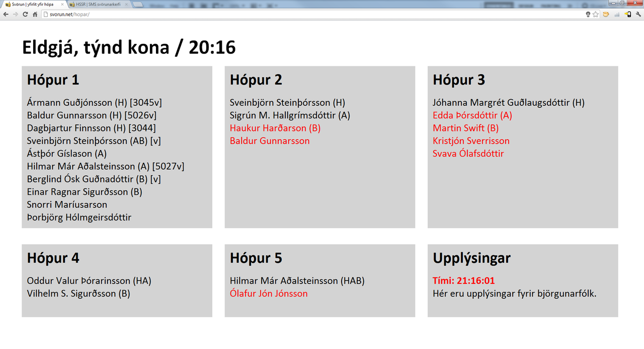Select red entry Haukur Harðarson (B)

[x=275, y=128]
